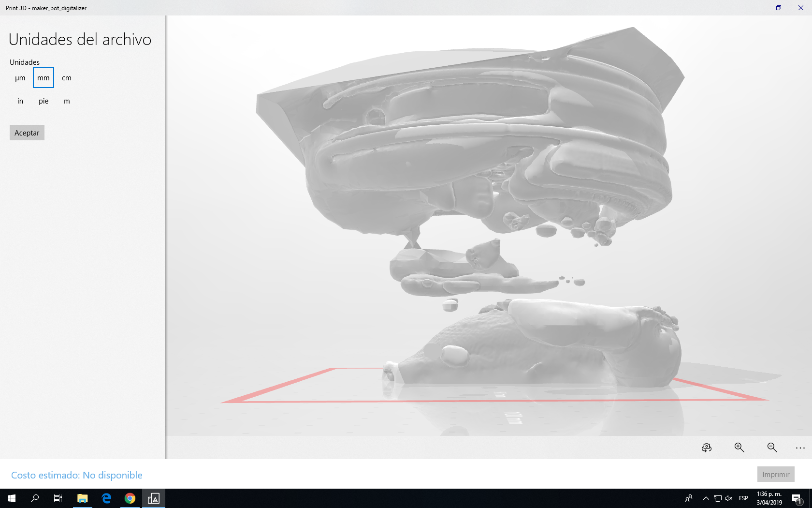
Task: Select the pie unit option
Action: click(x=43, y=101)
